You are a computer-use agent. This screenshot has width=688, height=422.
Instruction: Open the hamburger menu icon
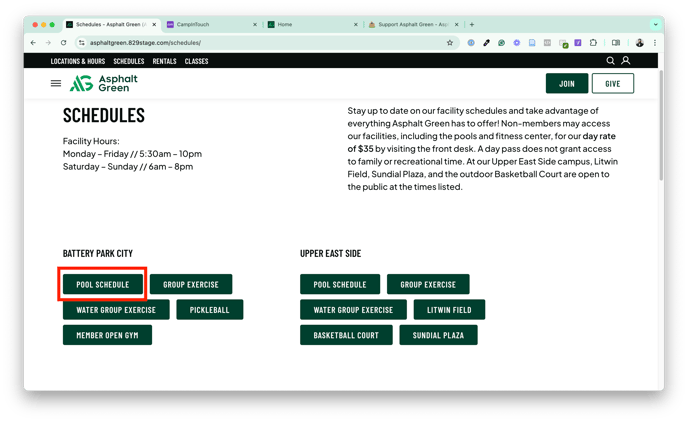[56, 84]
